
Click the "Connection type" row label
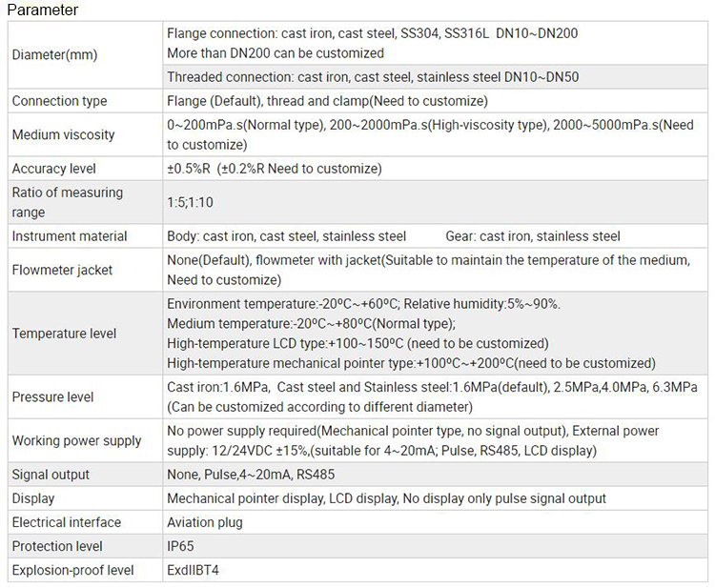(59, 101)
